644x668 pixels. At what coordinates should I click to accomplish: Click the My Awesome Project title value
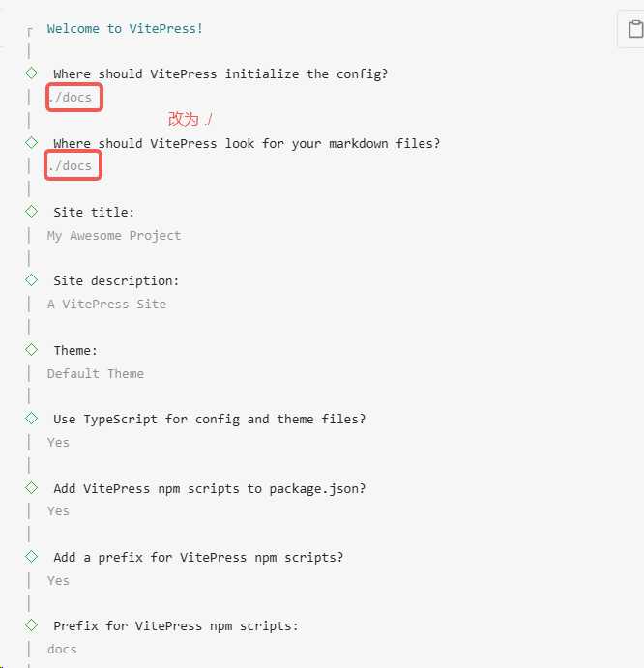pos(114,236)
